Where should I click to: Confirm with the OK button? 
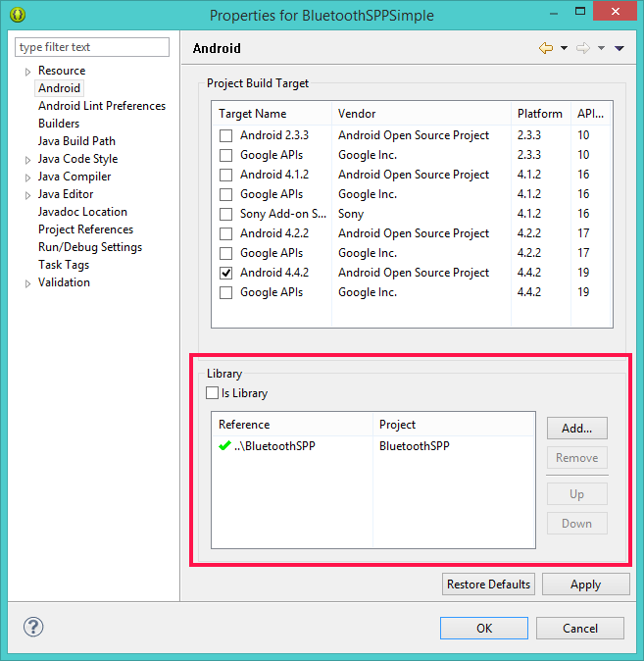point(484,628)
